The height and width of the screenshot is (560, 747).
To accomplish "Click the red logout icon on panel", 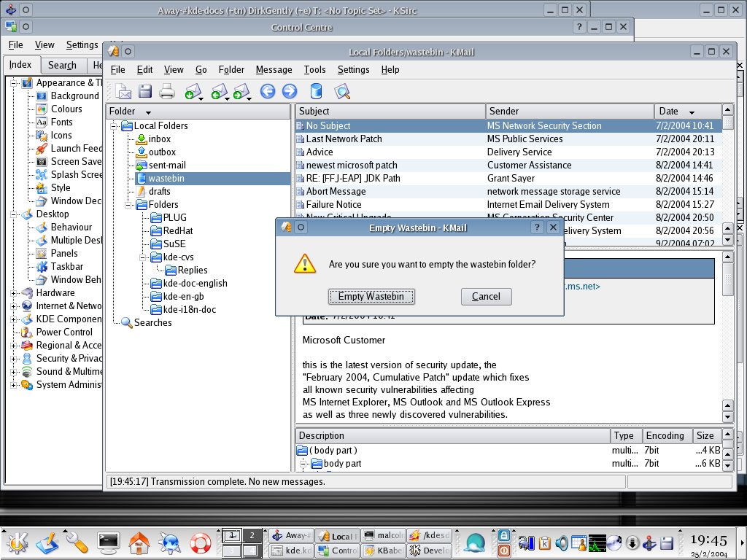I will pos(504,551).
